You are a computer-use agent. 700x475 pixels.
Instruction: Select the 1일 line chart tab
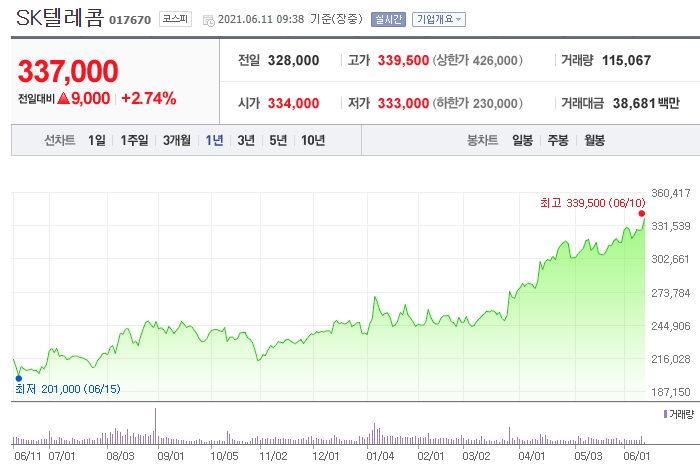(97, 140)
